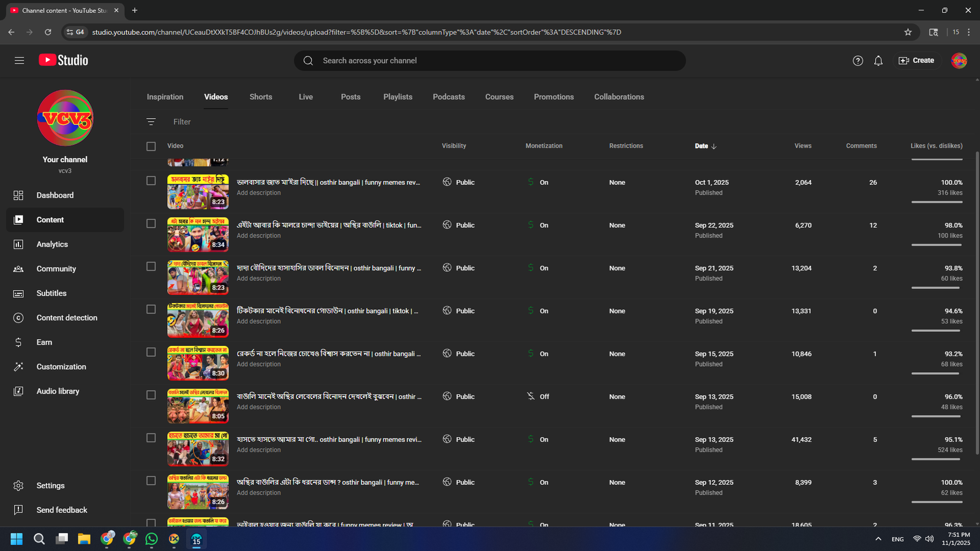Tick checkbox for Sep 22, 2025 video

coord(151,223)
